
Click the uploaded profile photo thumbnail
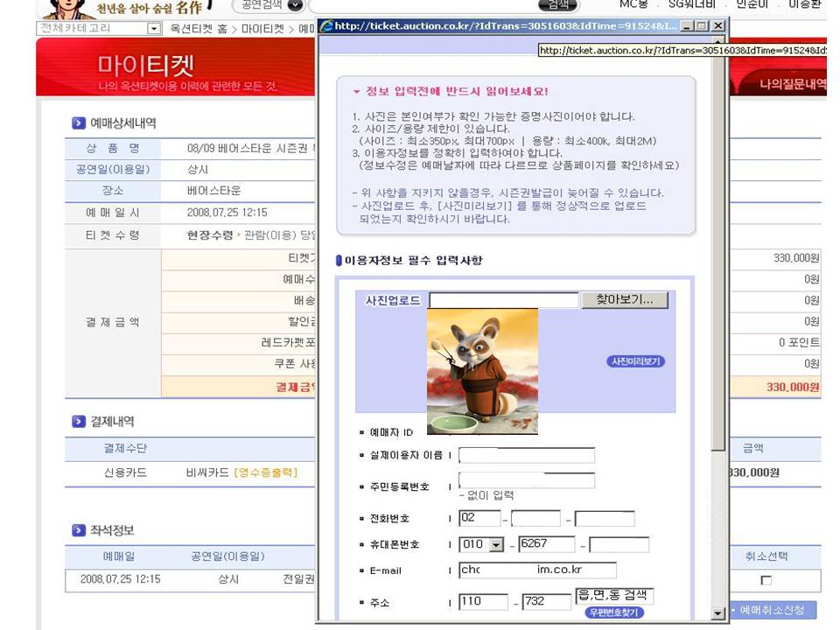[x=482, y=371]
